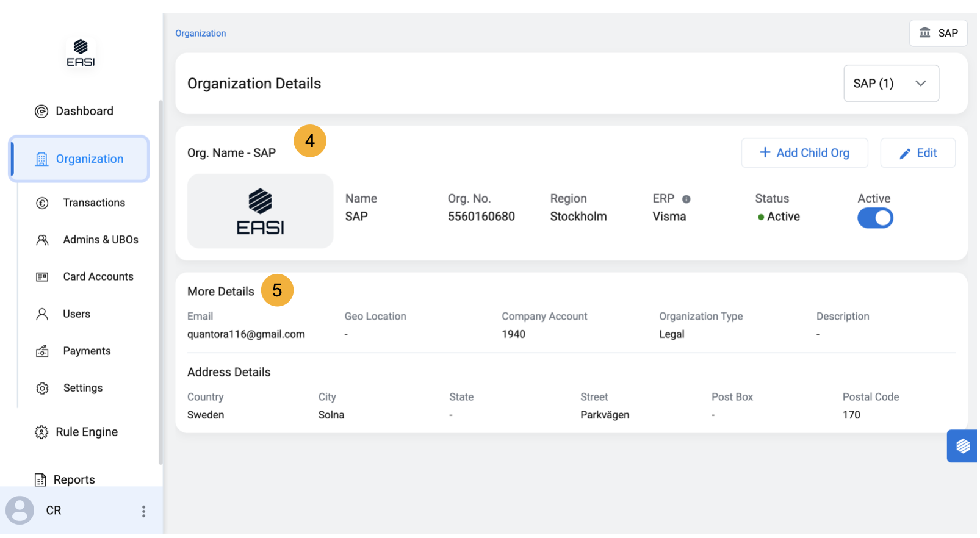
Task: Open the SAP bank selector at top right
Action: [938, 33]
